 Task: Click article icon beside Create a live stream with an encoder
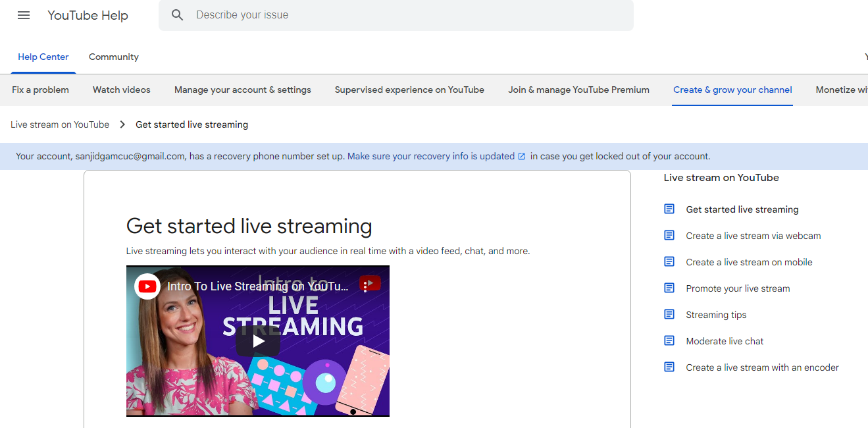(669, 367)
